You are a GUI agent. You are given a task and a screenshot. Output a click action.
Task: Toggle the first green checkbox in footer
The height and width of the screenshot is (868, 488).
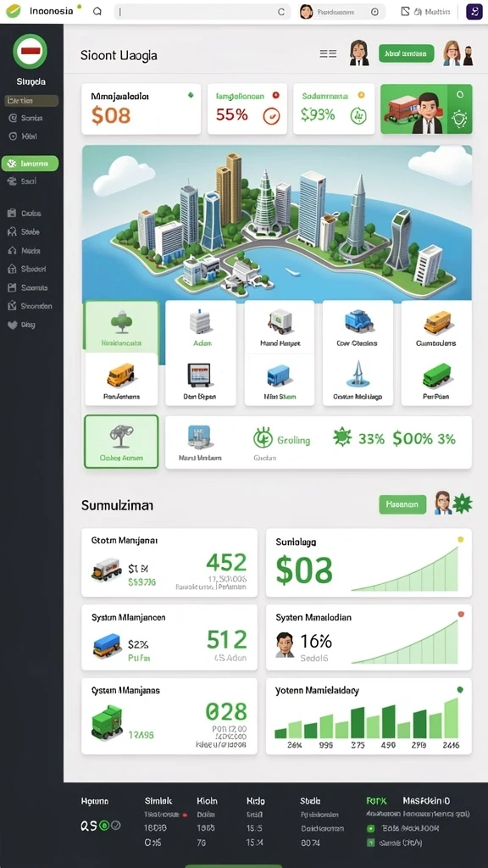371,829
